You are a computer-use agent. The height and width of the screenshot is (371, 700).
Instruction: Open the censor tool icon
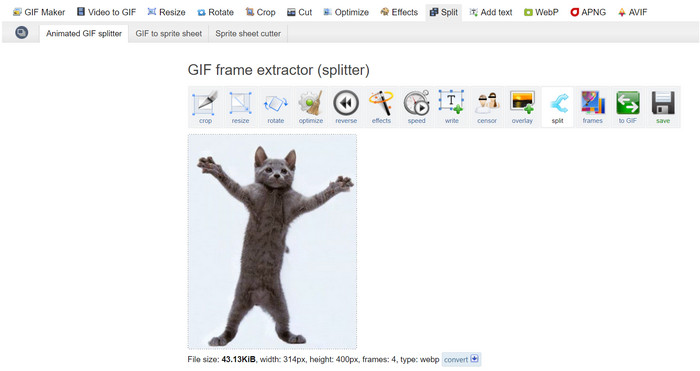(x=487, y=107)
